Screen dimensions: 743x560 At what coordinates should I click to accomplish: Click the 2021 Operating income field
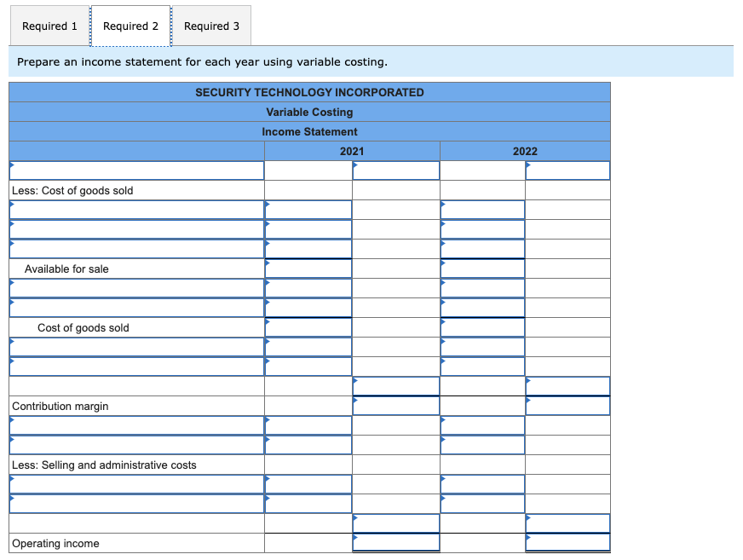(396, 543)
